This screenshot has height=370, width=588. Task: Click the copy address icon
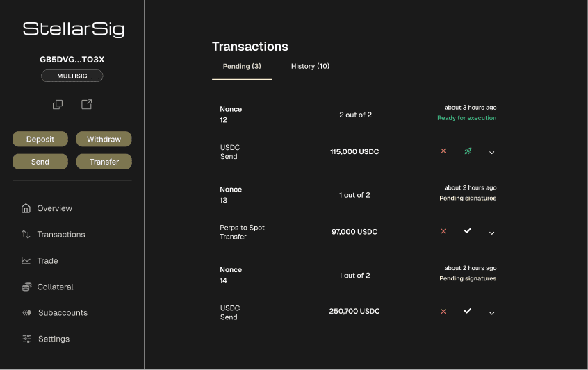(x=58, y=105)
